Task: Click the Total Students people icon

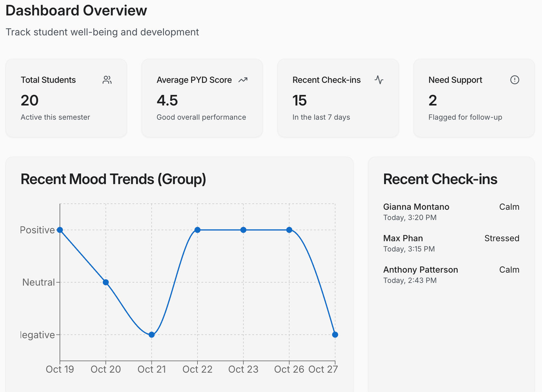Action: (107, 80)
